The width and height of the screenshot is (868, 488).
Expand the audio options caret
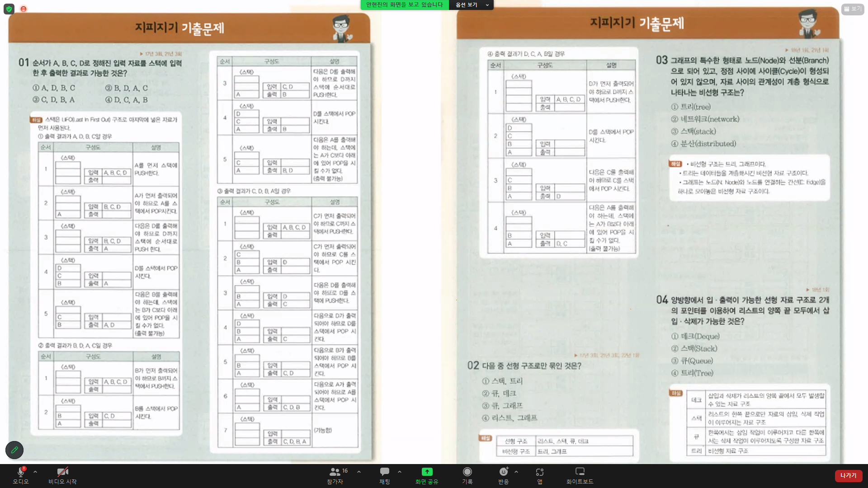pyautogui.click(x=35, y=471)
